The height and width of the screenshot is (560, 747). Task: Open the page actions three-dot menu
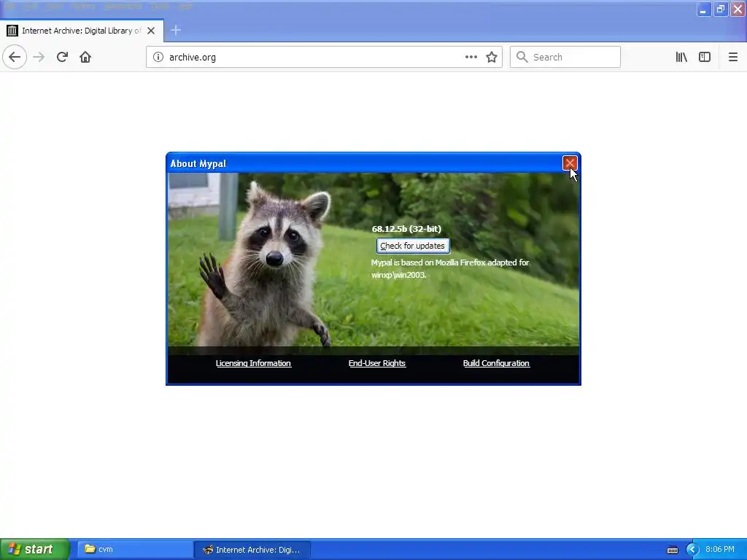pos(471,57)
